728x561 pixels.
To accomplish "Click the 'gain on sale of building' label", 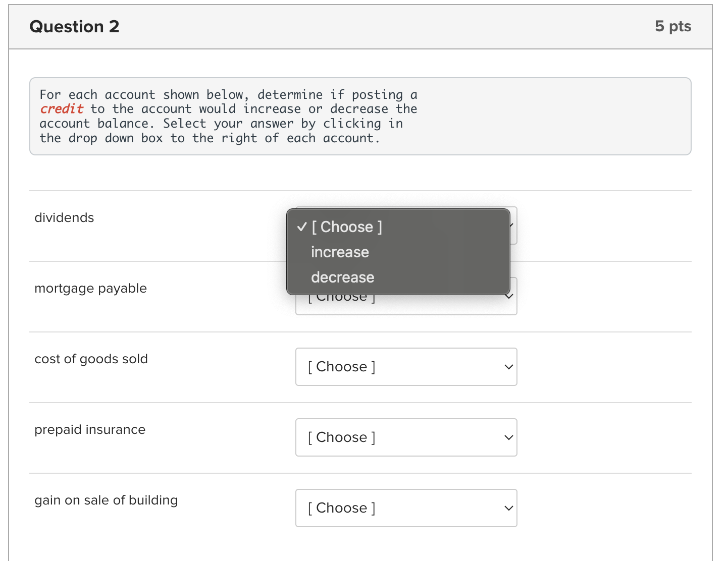I will 106,500.
